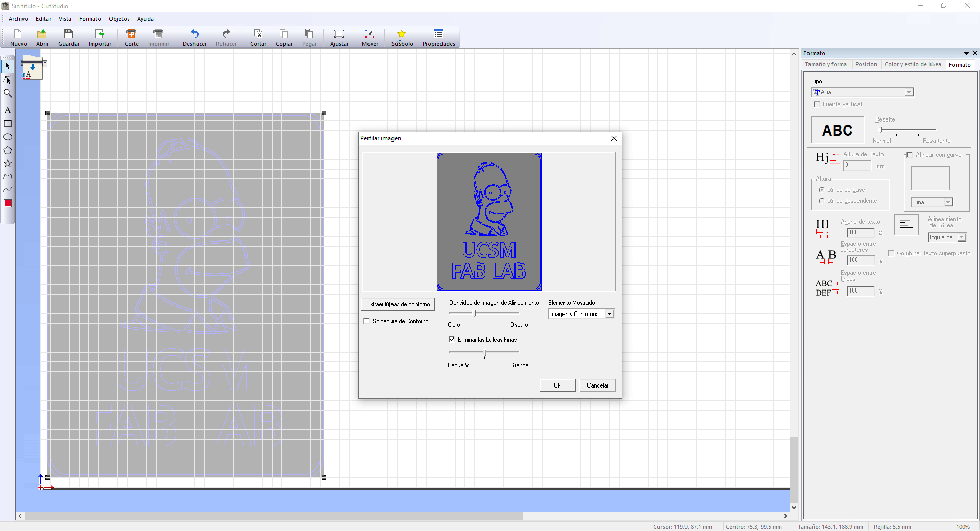Select the Línea descendente radio button
Screen dimensions: 980x531
[821, 201]
